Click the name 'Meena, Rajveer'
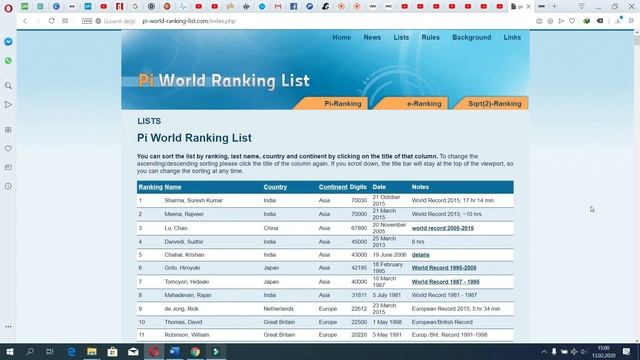 point(184,214)
